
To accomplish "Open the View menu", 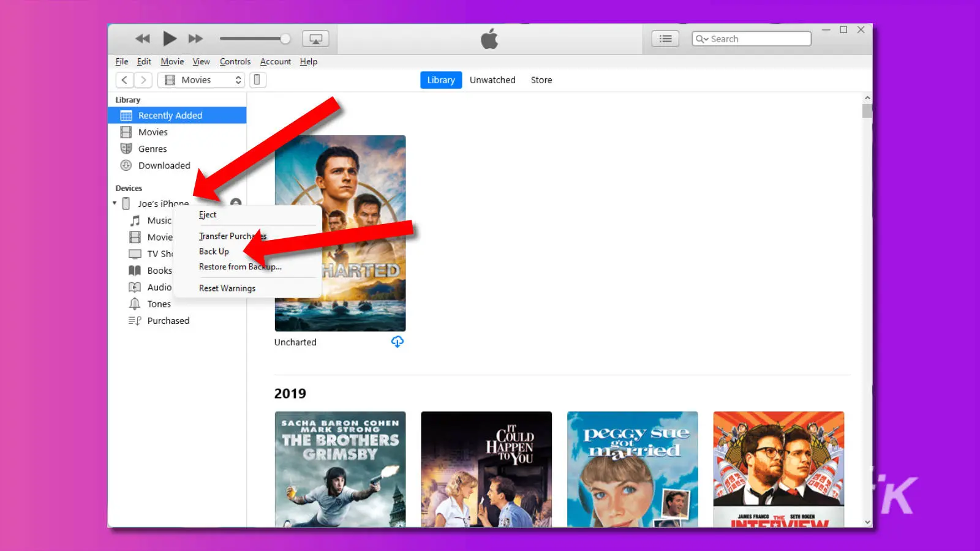I will click(202, 61).
